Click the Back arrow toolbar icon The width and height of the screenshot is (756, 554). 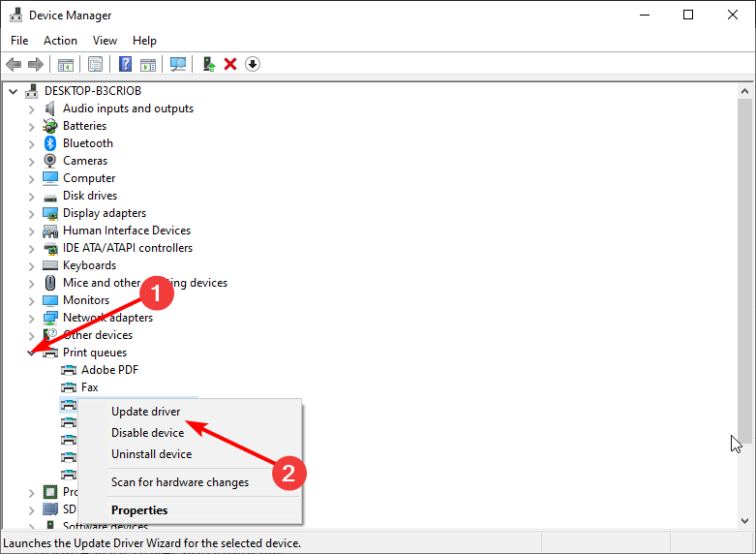(x=14, y=64)
